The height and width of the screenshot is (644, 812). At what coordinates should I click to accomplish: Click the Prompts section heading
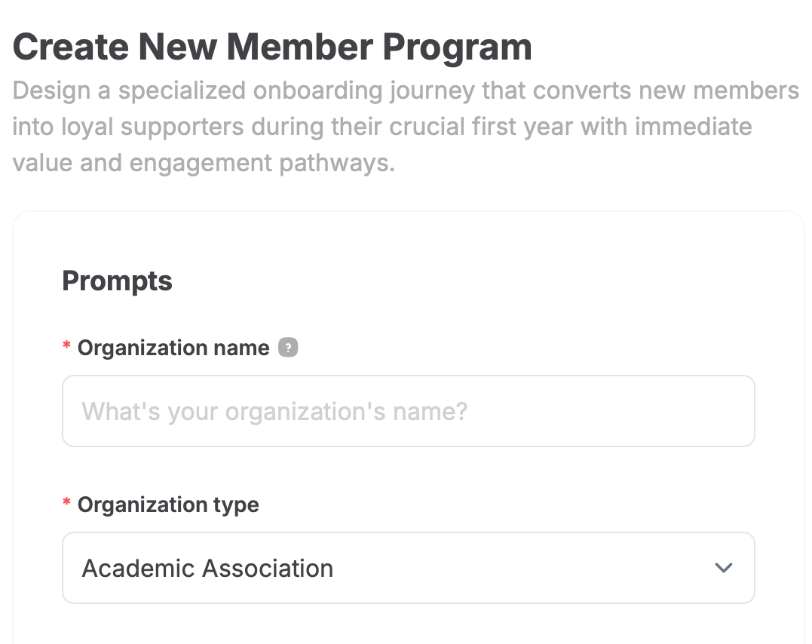(x=117, y=281)
